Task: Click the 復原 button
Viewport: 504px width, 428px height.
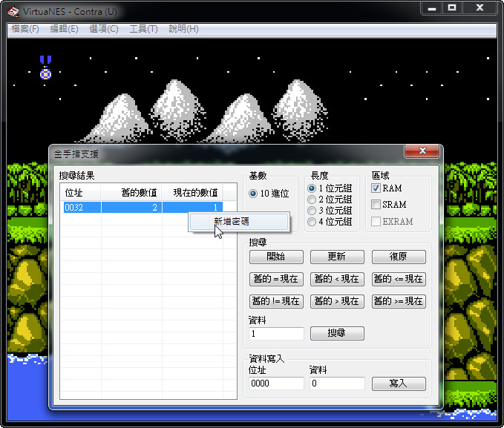Action: (399, 257)
